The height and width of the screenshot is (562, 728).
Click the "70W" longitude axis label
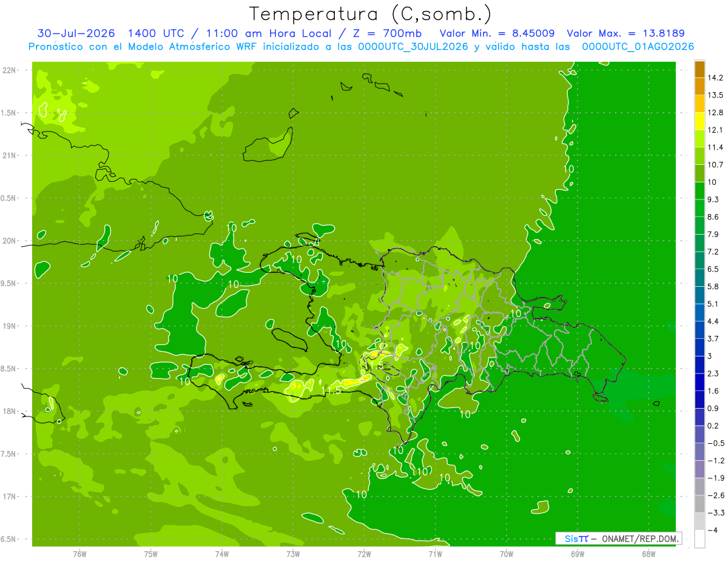(507, 555)
